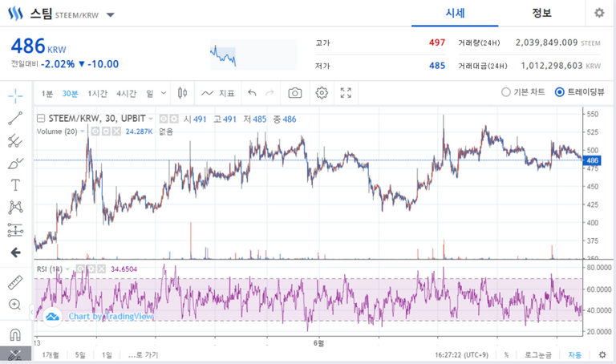Select the 1분 interval

[47, 94]
